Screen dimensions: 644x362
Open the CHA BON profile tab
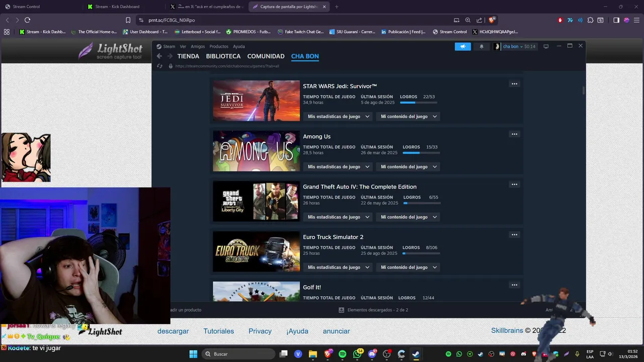(x=305, y=56)
